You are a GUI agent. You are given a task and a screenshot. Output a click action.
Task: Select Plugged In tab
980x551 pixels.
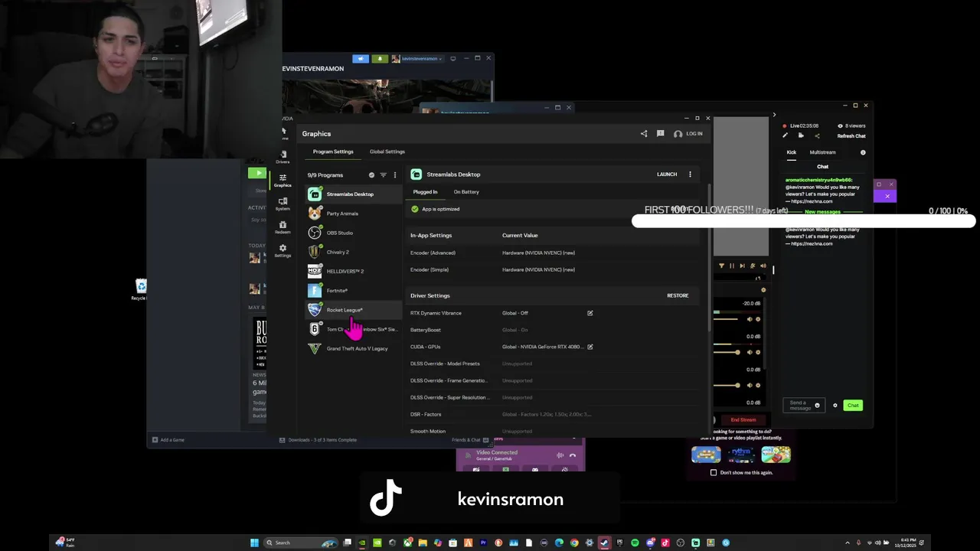tap(425, 192)
